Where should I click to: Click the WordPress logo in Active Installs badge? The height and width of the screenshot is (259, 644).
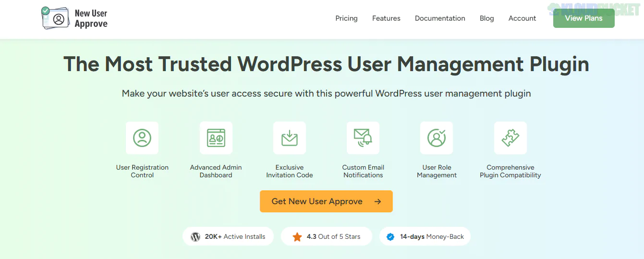(x=195, y=237)
